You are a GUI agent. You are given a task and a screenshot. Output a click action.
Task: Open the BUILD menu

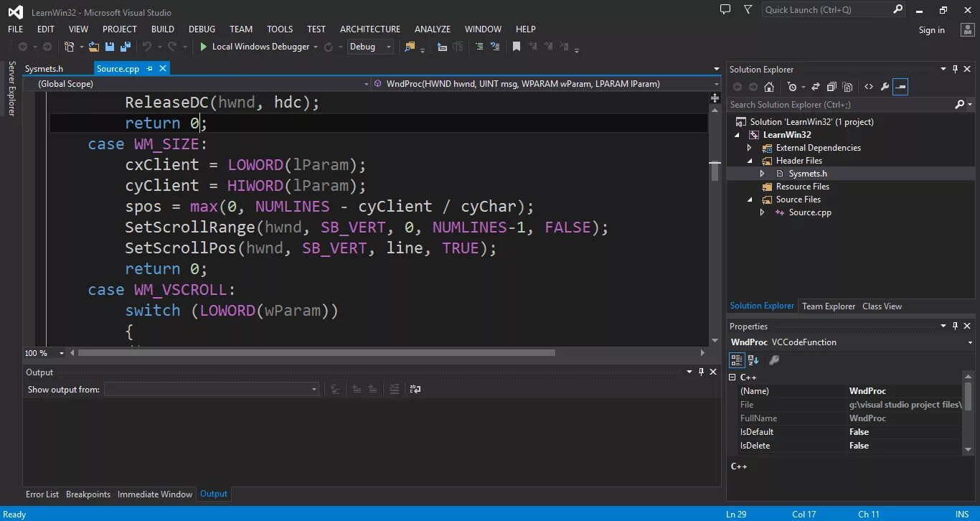pos(163,29)
